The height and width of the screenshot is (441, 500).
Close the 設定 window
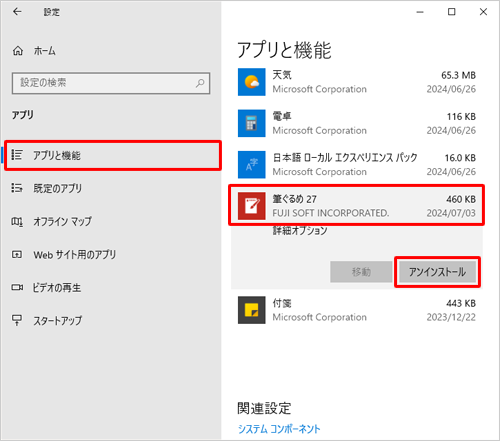(483, 12)
